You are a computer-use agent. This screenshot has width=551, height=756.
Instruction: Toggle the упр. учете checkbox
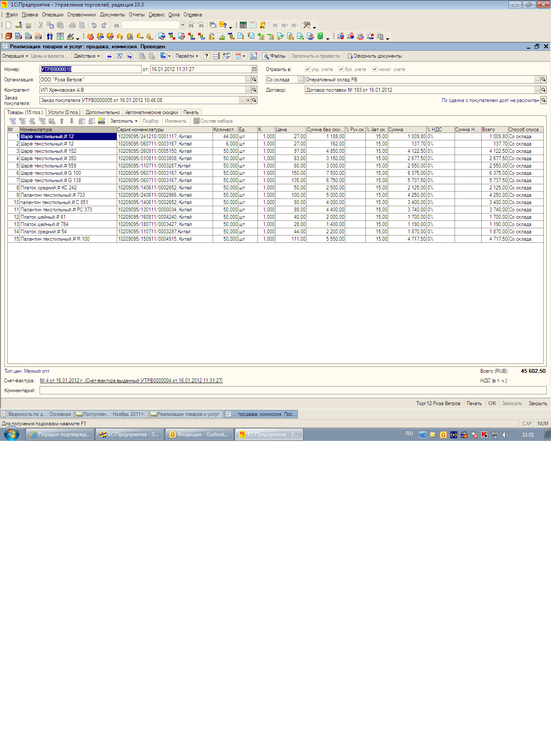click(x=307, y=69)
